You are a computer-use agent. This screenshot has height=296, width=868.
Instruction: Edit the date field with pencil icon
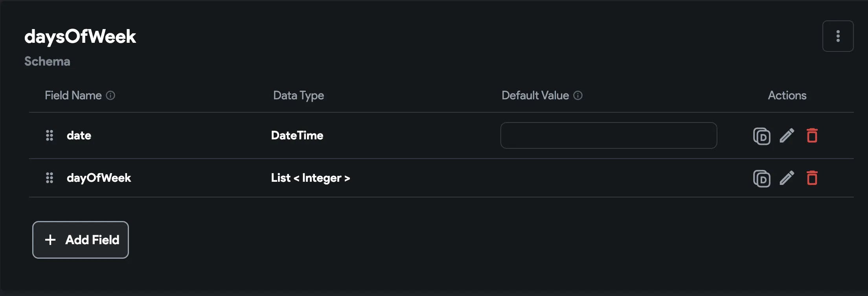tap(787, 136)
